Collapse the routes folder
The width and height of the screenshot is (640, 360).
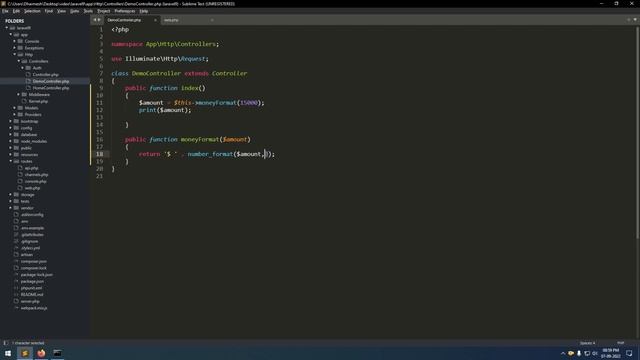11,161
